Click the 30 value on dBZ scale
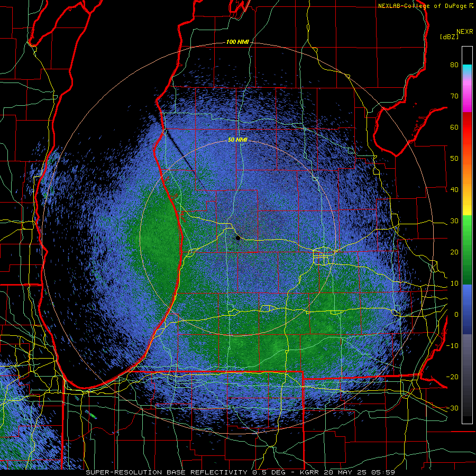This screenshot has height=476, width=476. tap(454, 221)
